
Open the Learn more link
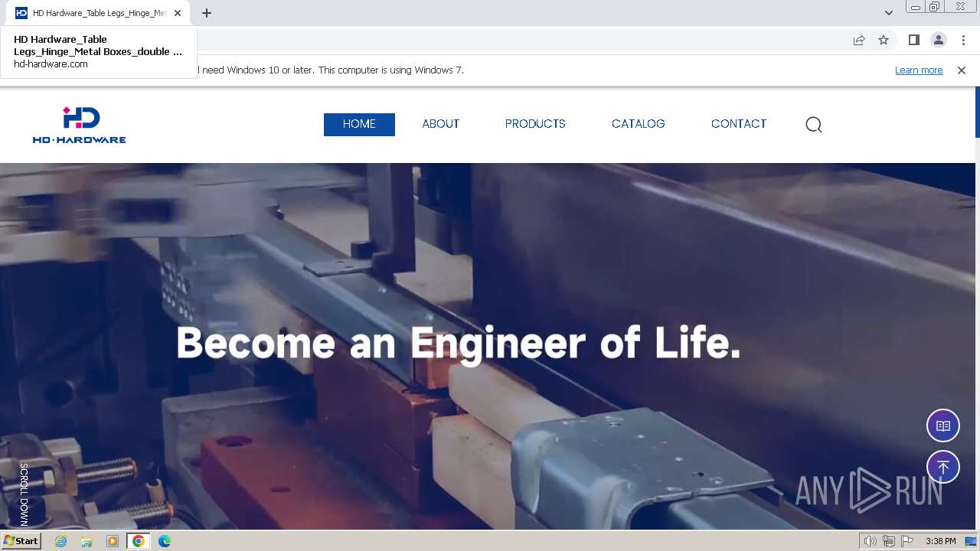click(919, 70)
